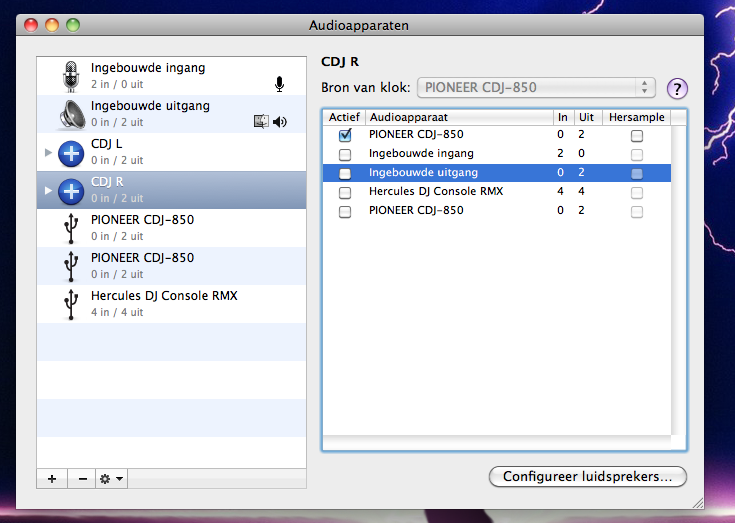Screen dimensions: 735x523
Task: Click the USB icon of first PIONEER CDJ-850 device
Action: pos(71,229)
